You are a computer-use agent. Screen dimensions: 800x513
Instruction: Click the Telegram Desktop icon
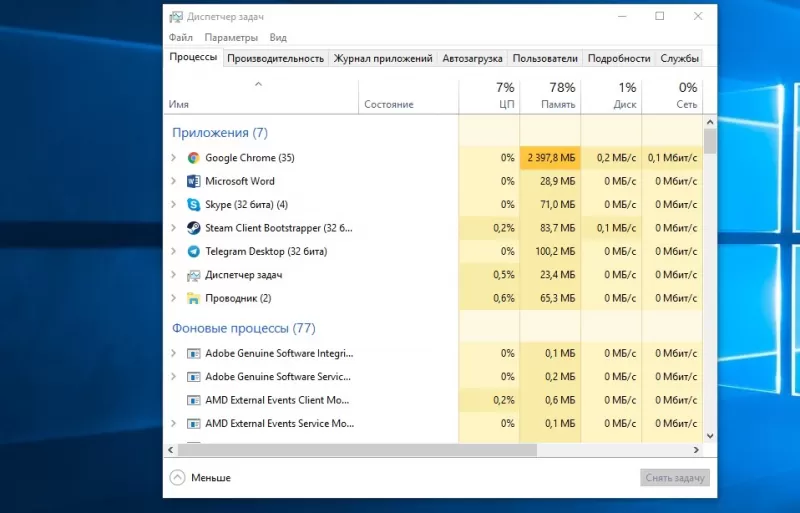click(x=194, y=251)
